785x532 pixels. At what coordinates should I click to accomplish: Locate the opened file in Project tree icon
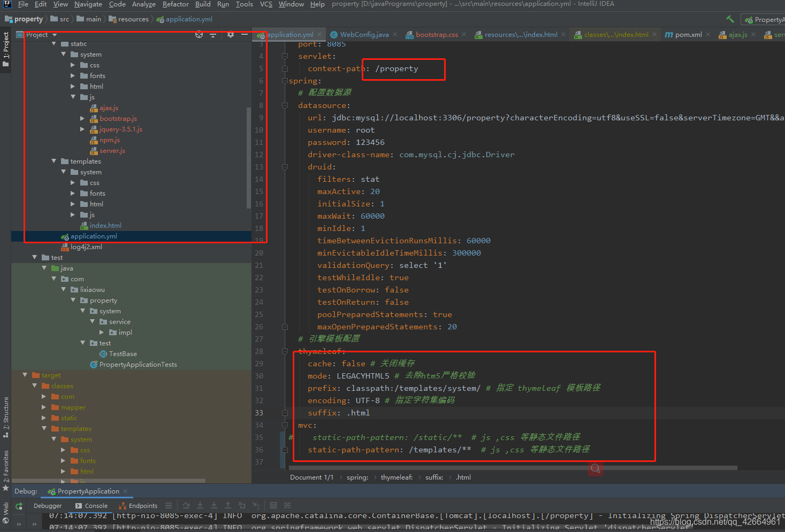point(199,34)
